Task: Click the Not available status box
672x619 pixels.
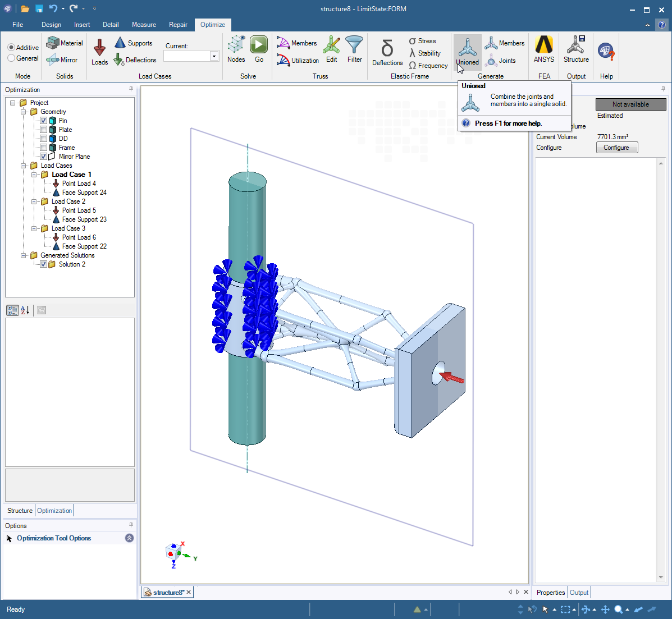Action: click(x=630, y=104)
